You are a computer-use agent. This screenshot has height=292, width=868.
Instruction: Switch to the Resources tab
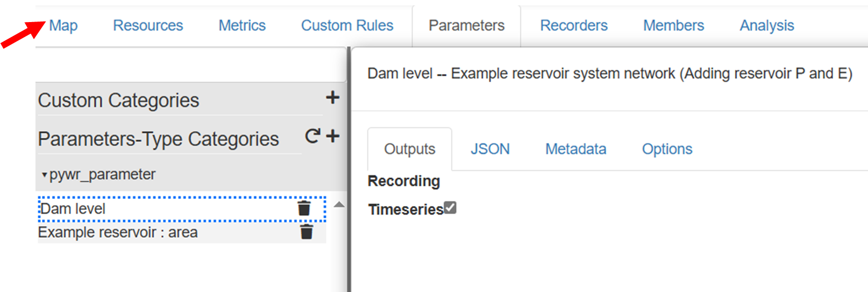148,26
